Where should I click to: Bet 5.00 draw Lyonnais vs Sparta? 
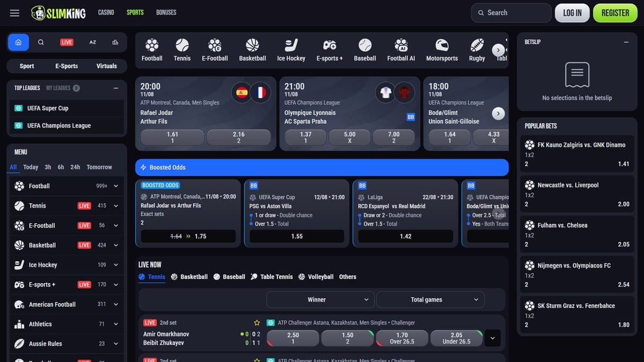[x=349, y=137]
